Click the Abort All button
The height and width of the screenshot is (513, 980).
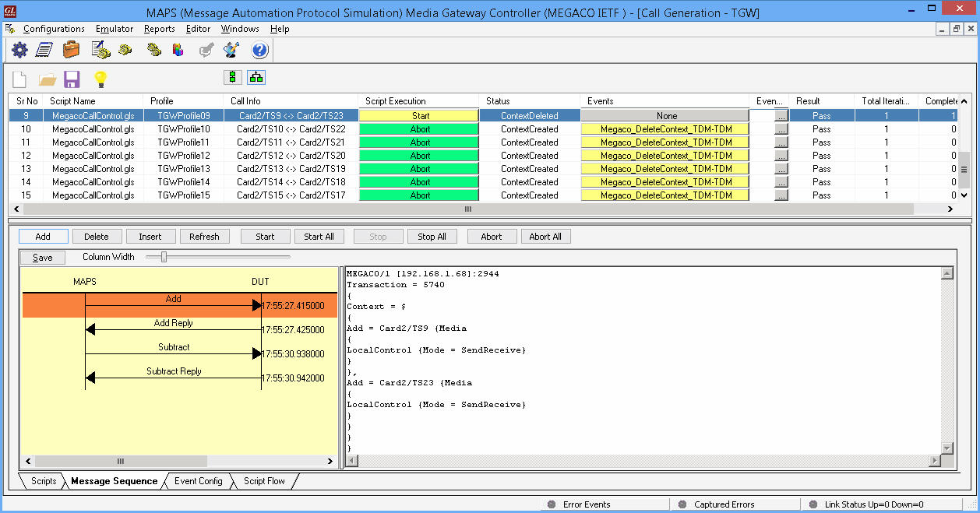(545, 237)
